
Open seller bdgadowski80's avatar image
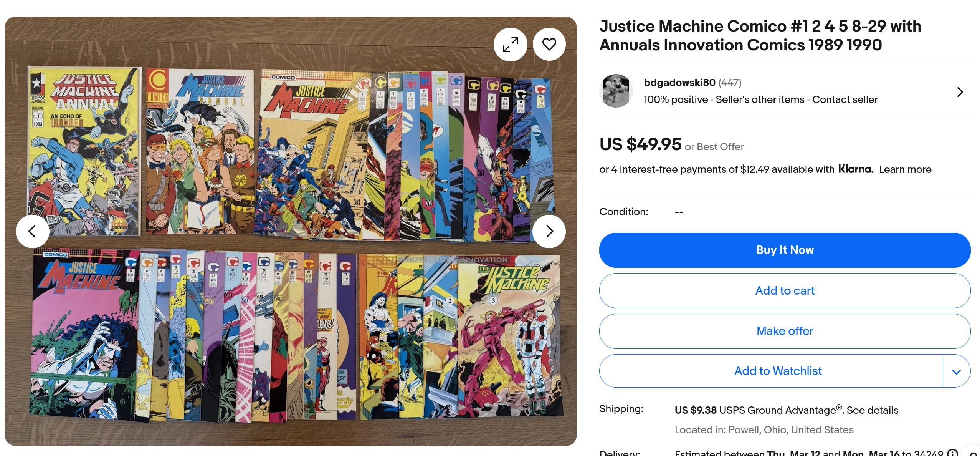pos(616,91)
